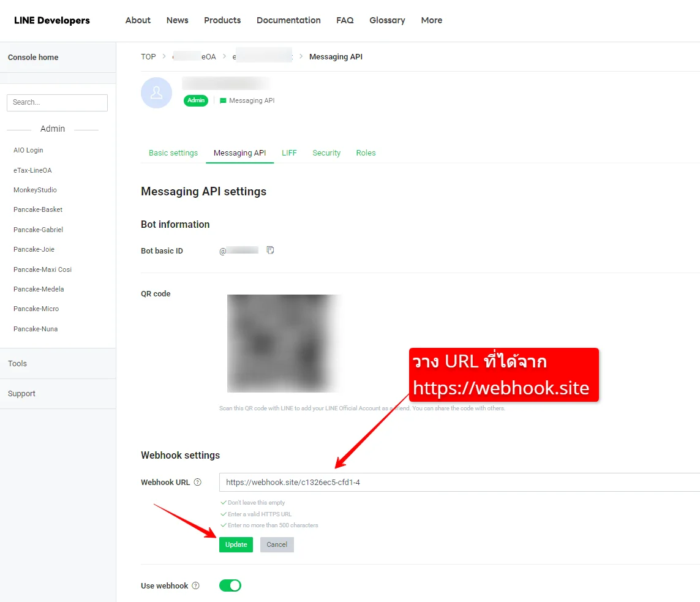
Task: Open the Pancake-Maxi Cosi provider
Action: tap(42, 269)
